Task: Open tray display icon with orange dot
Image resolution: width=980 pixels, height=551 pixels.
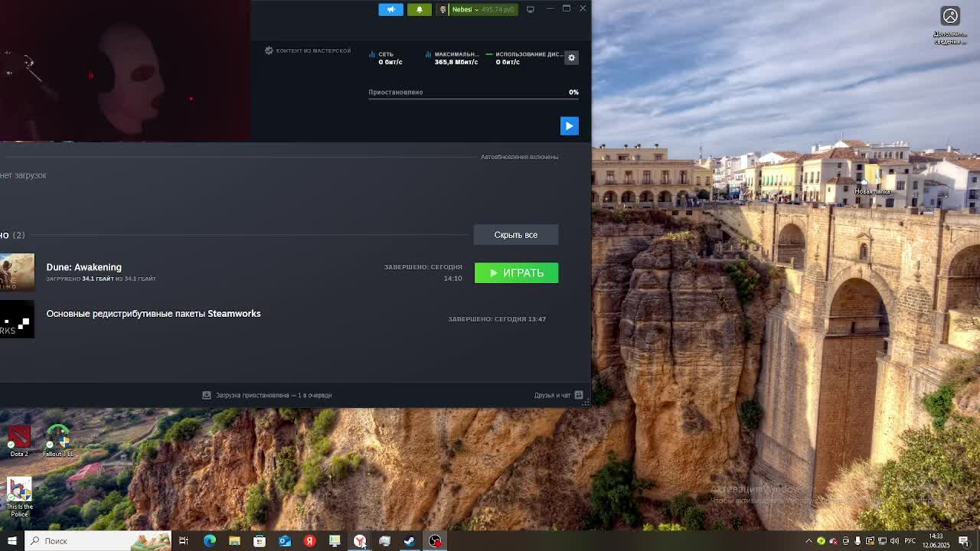Action: (870, 541)
